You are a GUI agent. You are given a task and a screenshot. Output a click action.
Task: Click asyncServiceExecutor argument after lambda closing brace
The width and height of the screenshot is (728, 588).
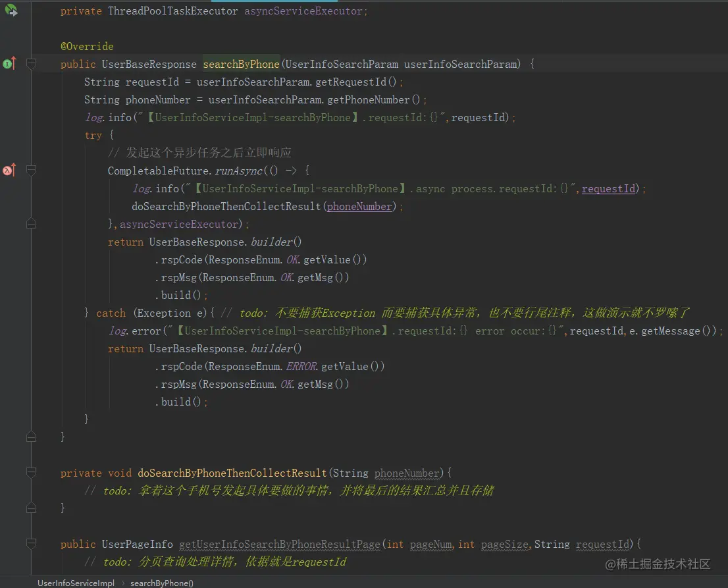(179, 225)
